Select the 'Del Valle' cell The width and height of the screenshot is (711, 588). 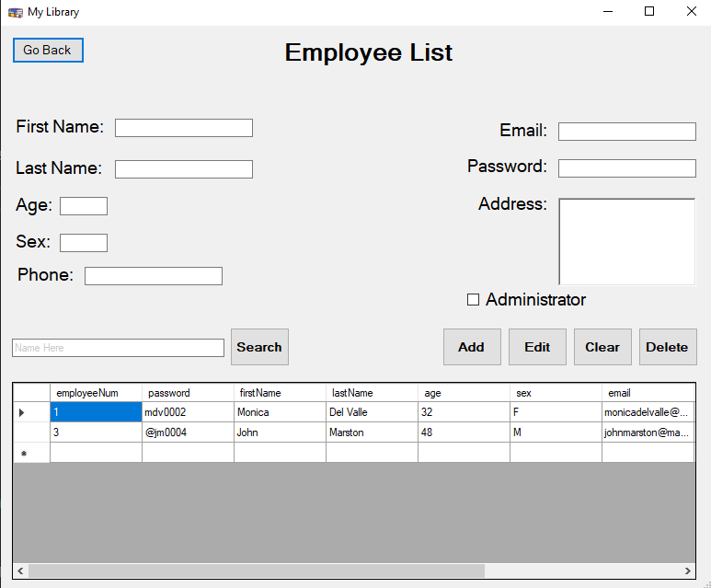[x=372, y=412]
